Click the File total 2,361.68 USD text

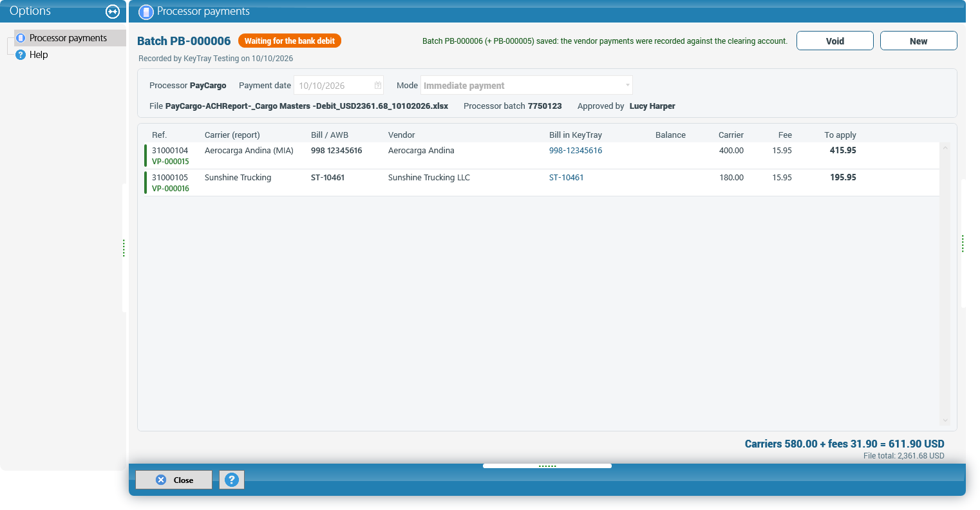[904, 456]
